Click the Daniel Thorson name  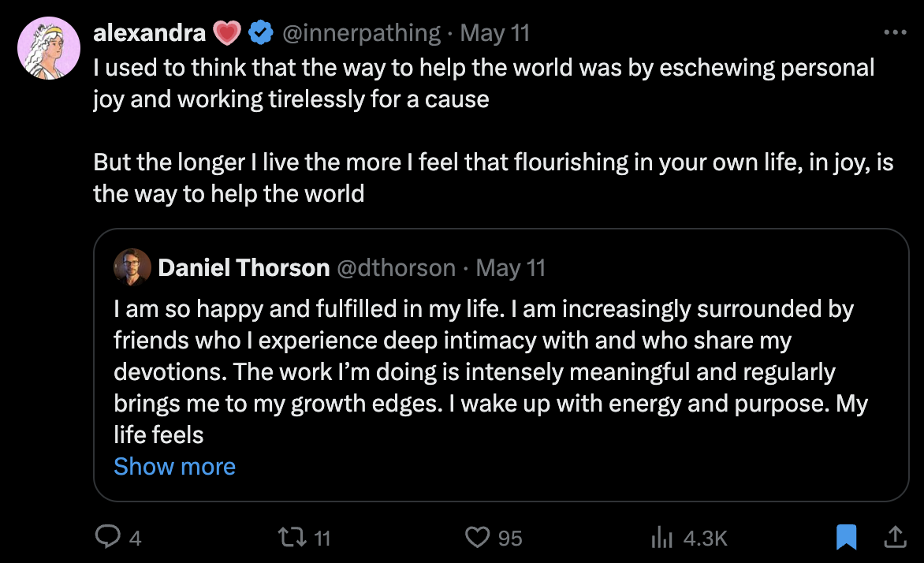pos(244,268)
